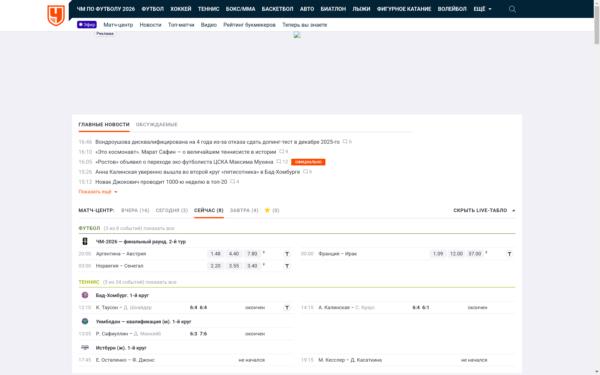Open the БИАТЛОН top menu item
Image resolution: width=600 pixels, height=375 pixels.
[x=333, y=9]
